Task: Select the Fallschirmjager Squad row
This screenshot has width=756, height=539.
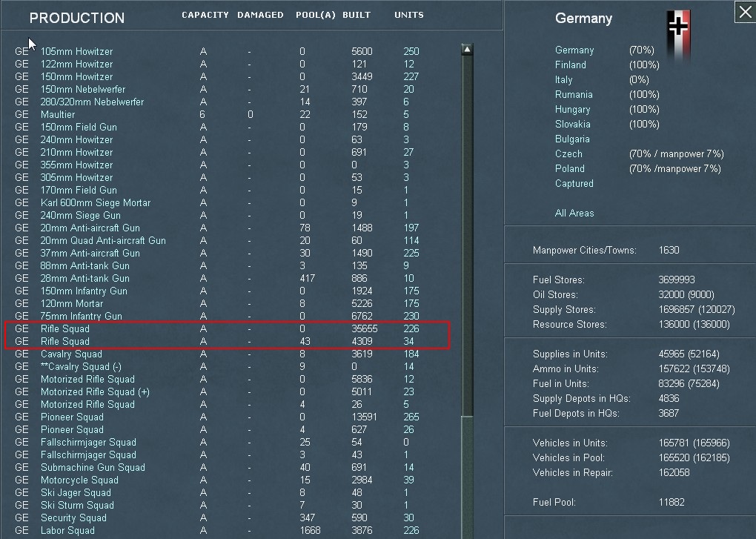Action: [87, 442]
